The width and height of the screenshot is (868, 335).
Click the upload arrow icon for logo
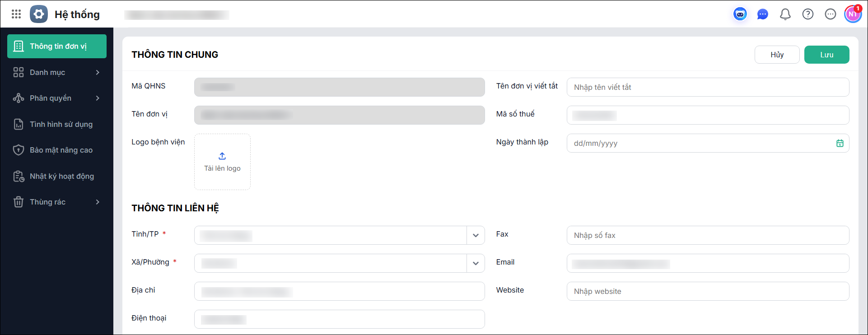222,156
